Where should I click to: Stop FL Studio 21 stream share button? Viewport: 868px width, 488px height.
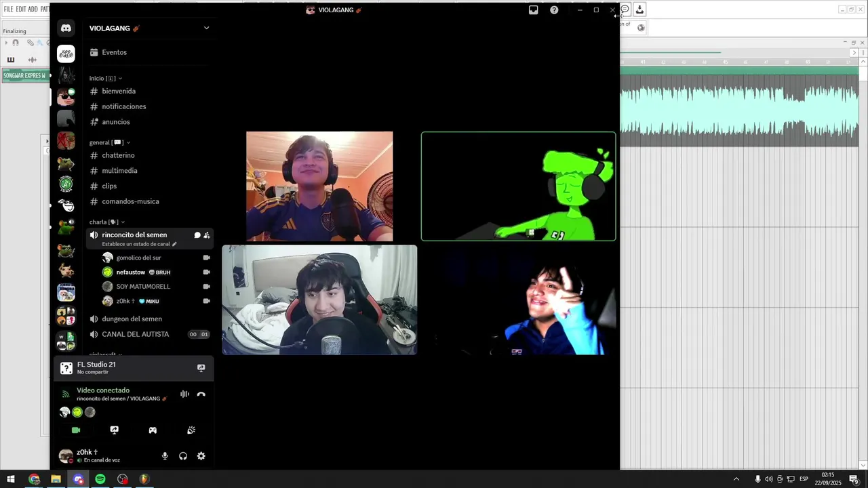(x=201, y=368)
